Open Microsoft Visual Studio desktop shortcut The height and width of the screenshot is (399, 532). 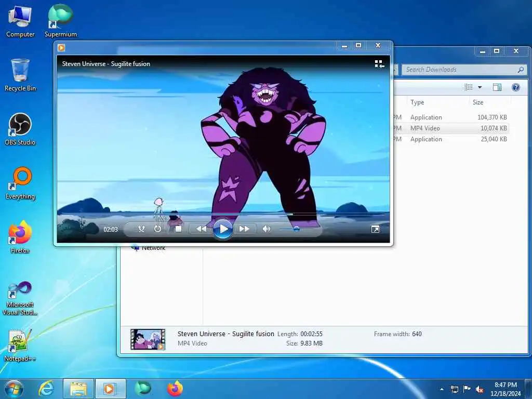[x=20, y=299]
